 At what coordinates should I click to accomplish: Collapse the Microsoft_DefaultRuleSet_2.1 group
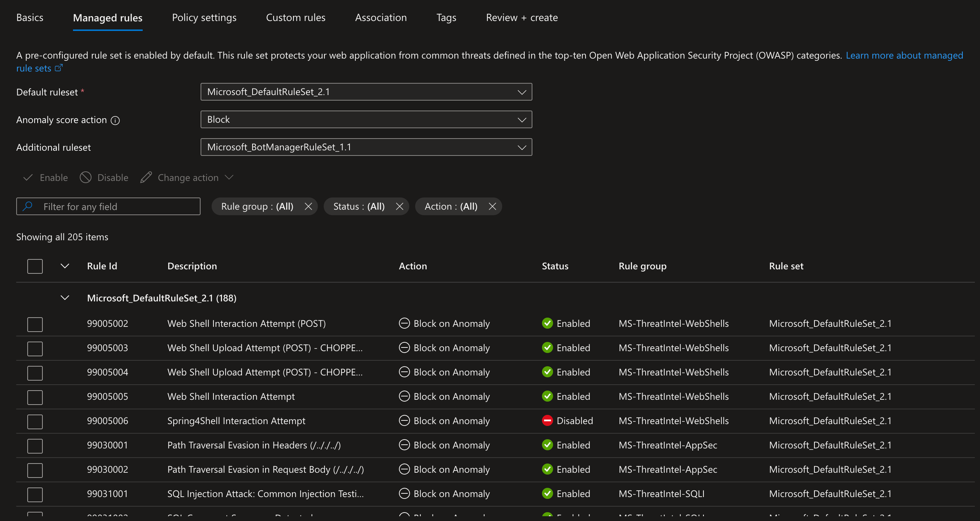pyautogui.click(x=65, y=298)
